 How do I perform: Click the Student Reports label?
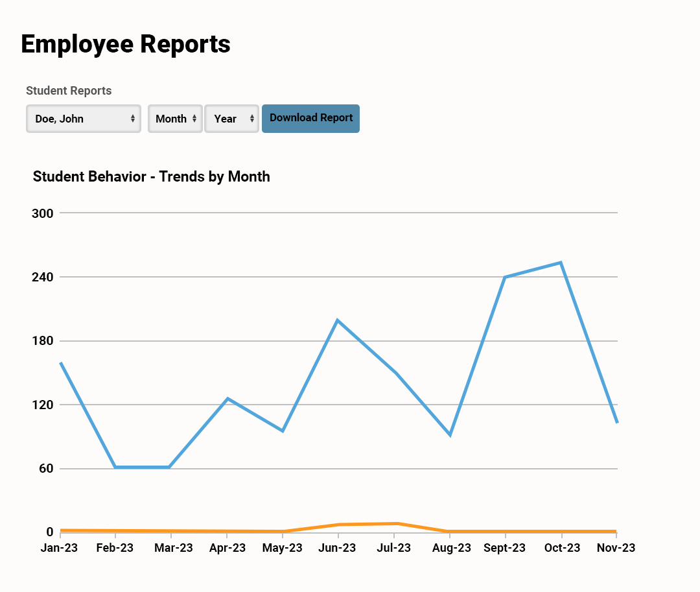tap(69, 91)
